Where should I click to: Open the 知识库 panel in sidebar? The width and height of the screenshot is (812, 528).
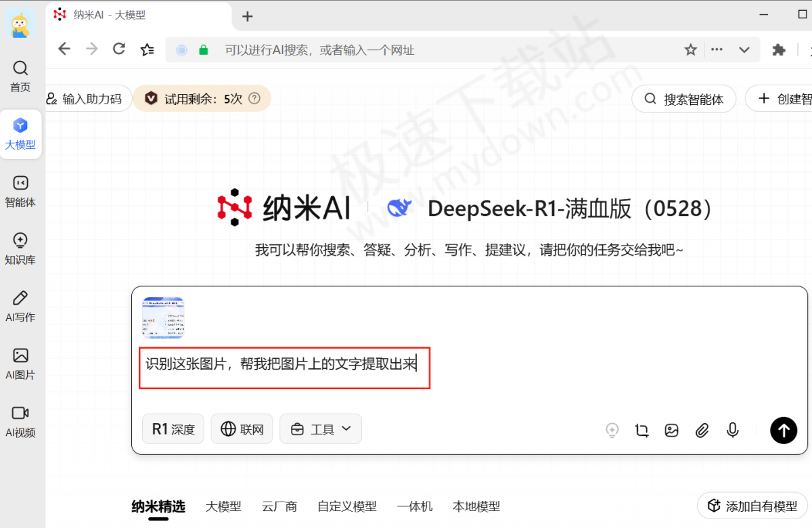pyautogui.click(x=20, y=247)
